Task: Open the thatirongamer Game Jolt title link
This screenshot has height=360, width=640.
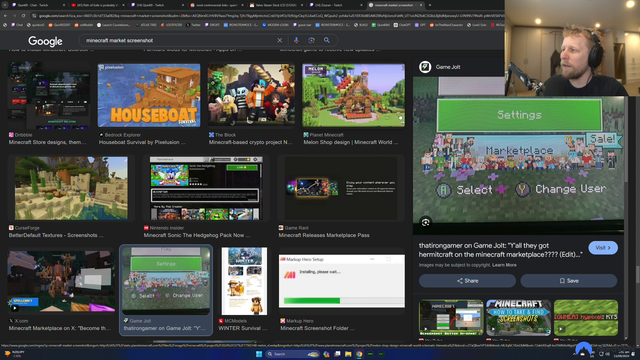Action: 500,250
